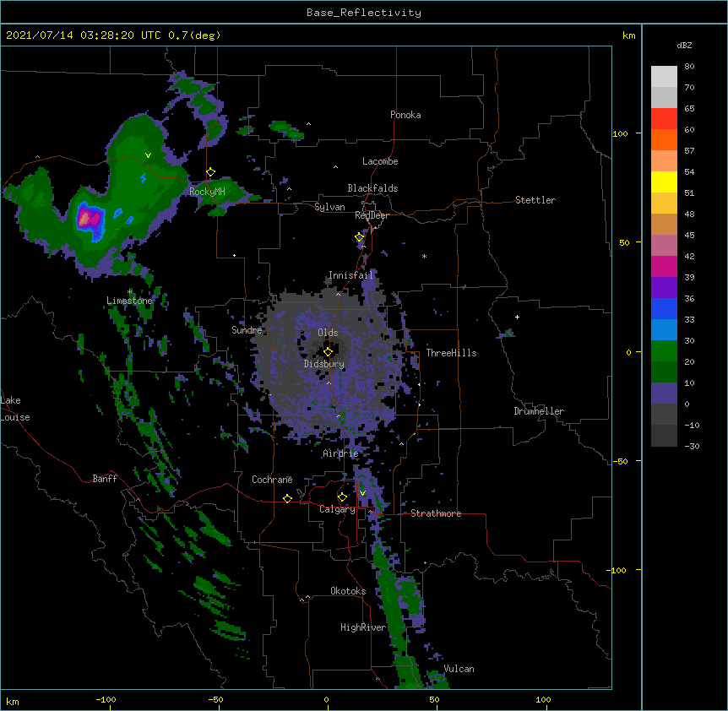This screenshot has width=728, height=711.
Task: Click the Sundre label
Action: tap(247, 330)
